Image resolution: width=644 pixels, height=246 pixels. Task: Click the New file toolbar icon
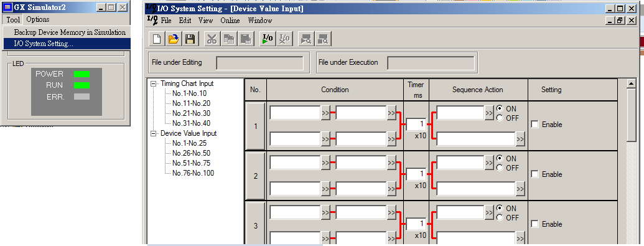click(x=156, y=39)
